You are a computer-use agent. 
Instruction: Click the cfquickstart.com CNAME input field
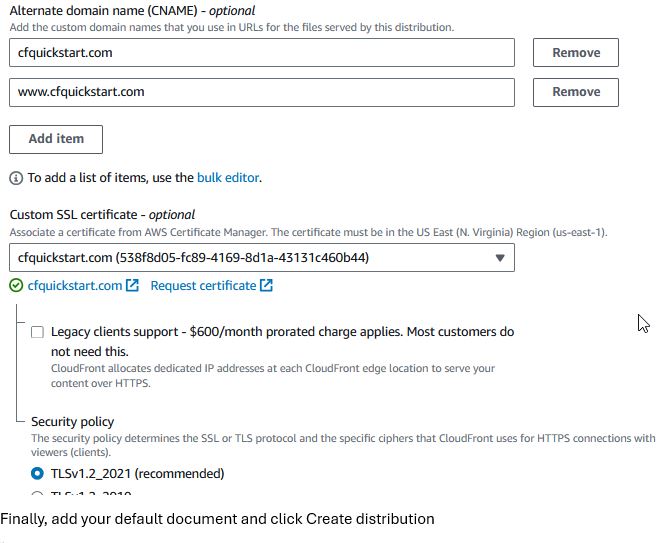[x=262, y=53]
